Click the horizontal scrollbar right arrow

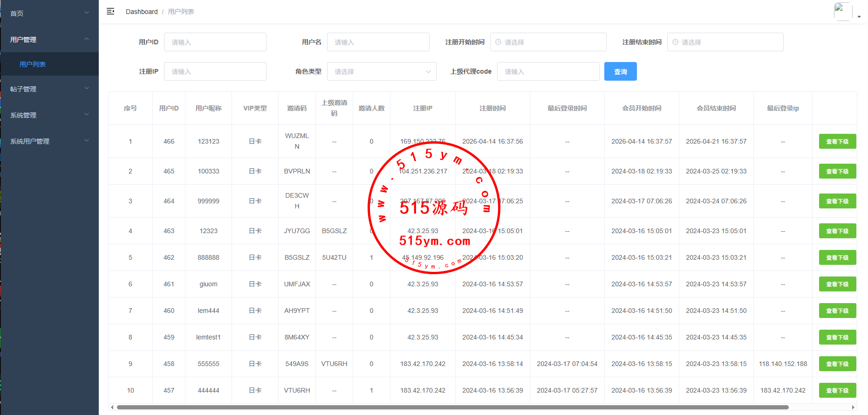pyautogui.click(x=853, y=407)
